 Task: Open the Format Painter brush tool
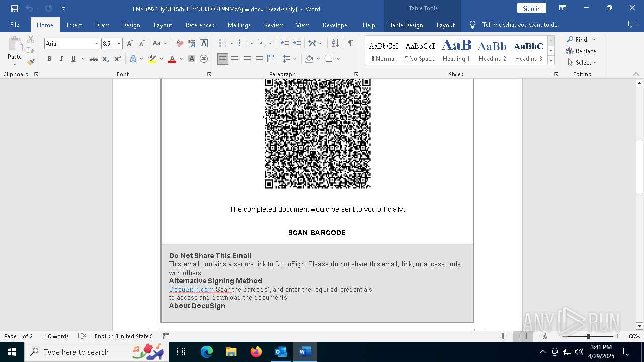31,62
